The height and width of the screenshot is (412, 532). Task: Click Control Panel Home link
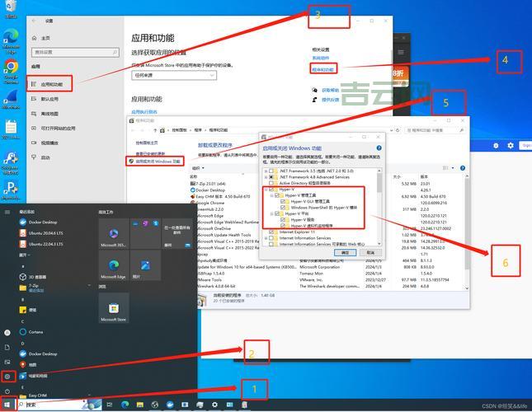point(147,143)
